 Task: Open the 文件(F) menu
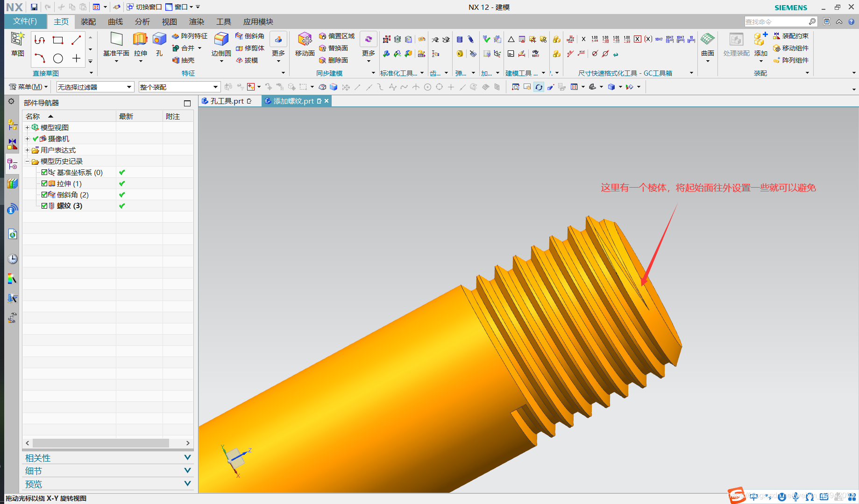click(25, 21)
